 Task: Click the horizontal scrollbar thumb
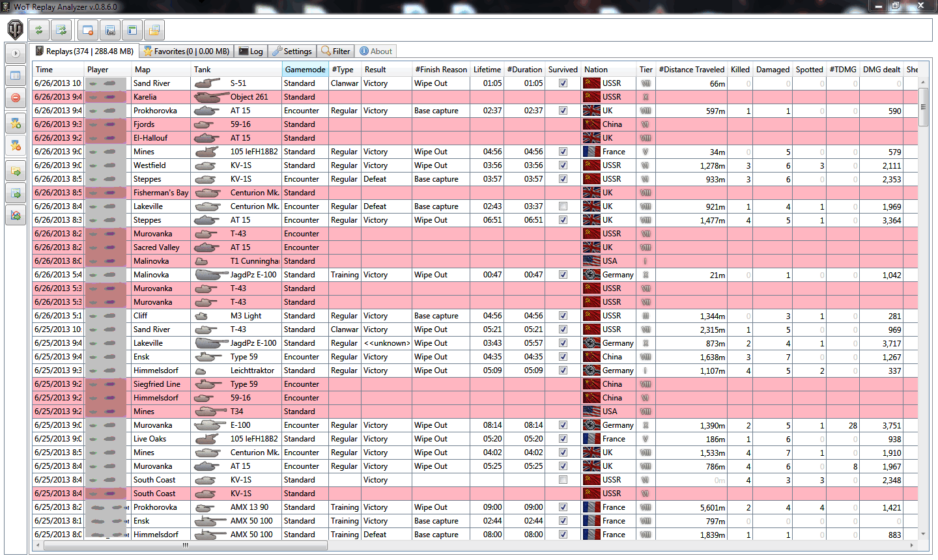tap(186, 546)
